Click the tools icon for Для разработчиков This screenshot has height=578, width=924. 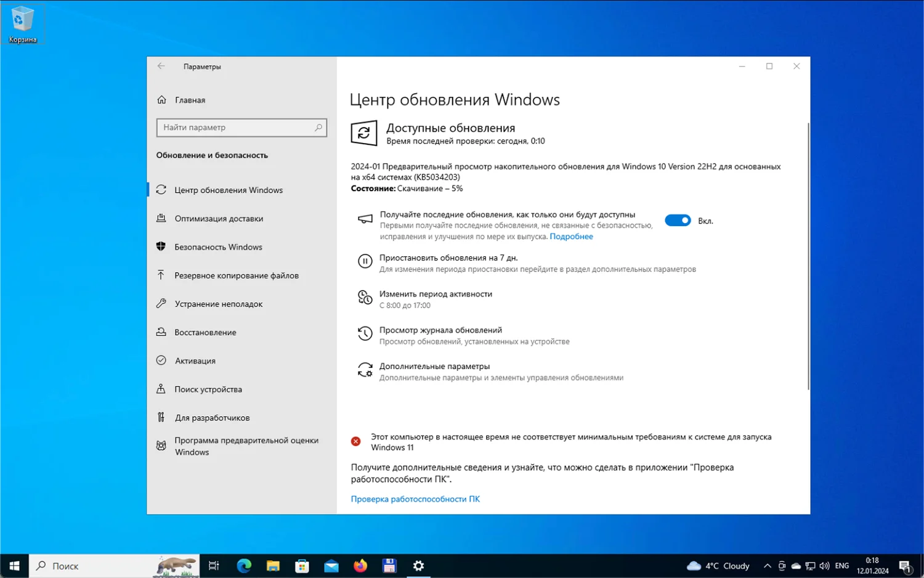[161, 417]
